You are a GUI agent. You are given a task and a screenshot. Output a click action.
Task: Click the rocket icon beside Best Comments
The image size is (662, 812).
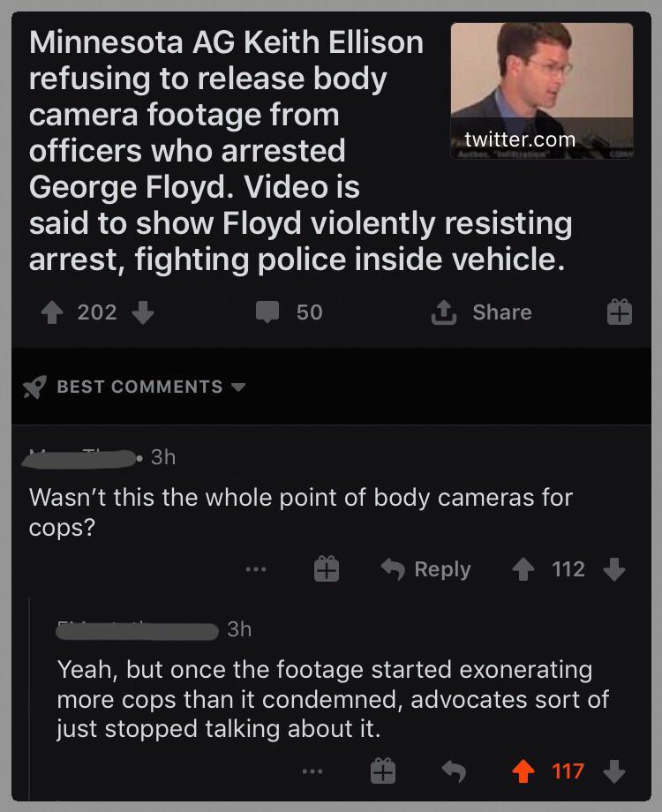[35, 387]
